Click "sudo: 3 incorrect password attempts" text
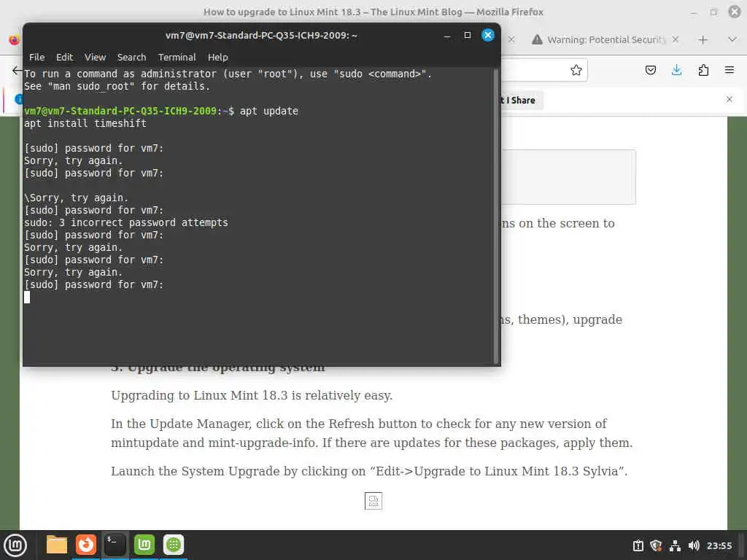 coord(126,222)
